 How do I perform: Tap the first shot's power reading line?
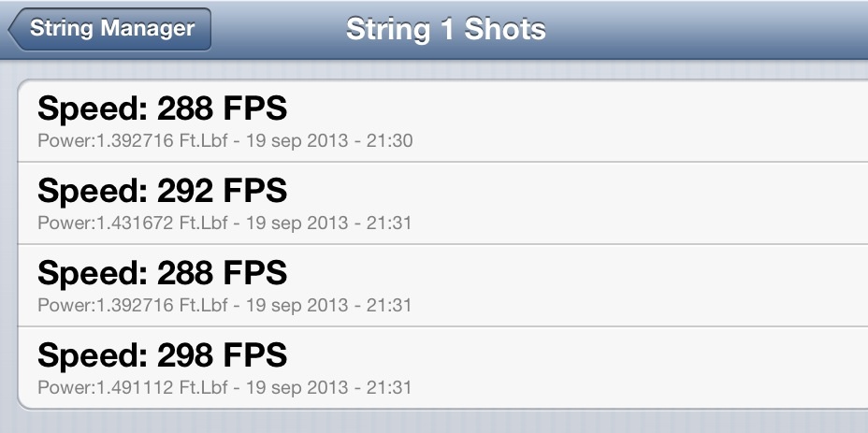point(224,141)
